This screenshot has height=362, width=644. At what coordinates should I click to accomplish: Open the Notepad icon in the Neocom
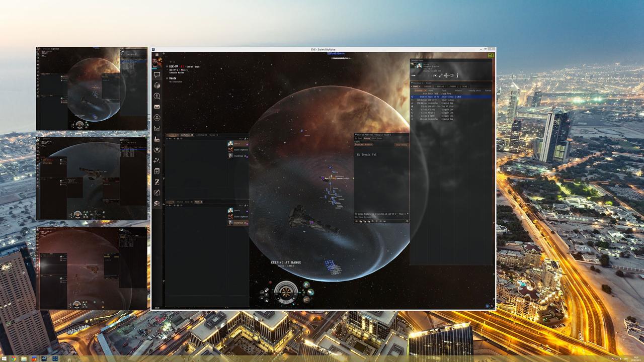157,193
